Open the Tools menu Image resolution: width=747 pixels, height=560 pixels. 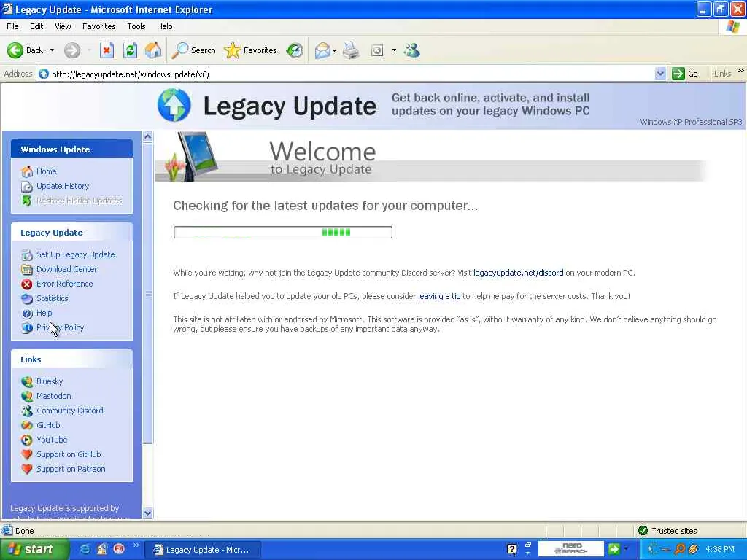pyautogui.click(x=136, y=26)
